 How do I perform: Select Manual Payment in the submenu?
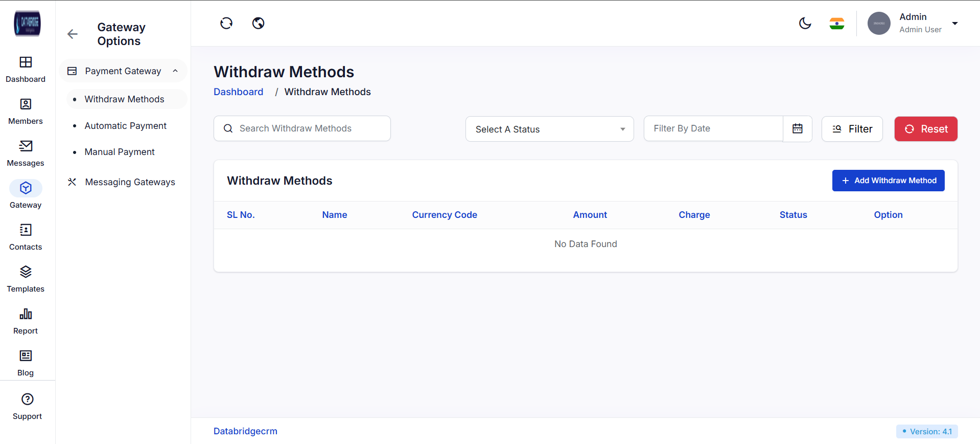click(120, 152)
